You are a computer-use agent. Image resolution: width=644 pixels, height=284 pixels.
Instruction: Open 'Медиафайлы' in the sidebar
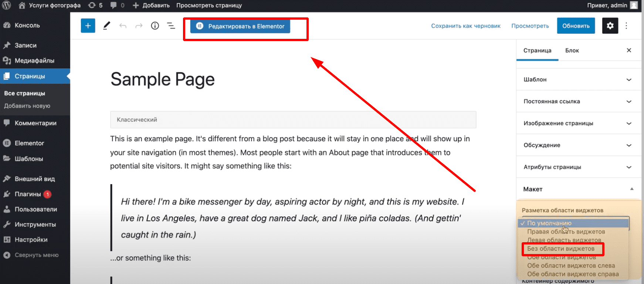click(35, 60)
